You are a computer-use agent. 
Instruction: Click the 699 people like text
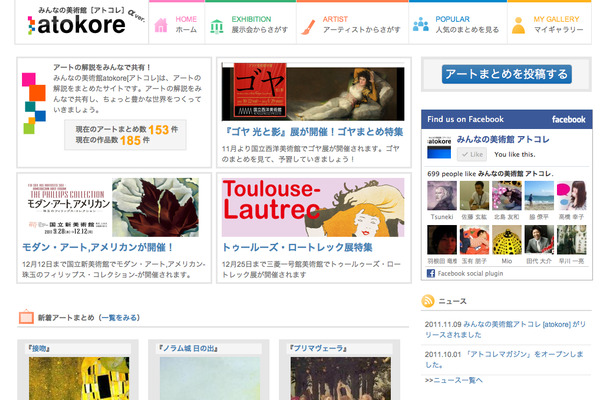pyautogui.click(x=490, y=174)
